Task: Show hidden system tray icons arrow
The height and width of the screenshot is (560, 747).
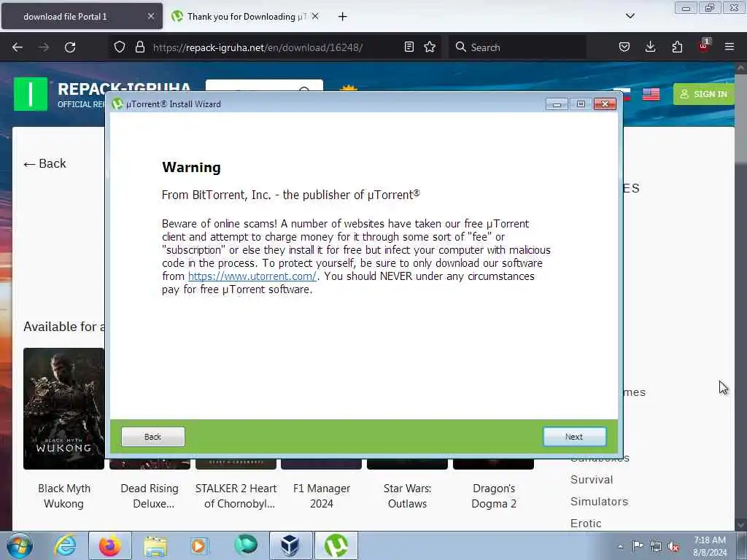Action: 620,546
